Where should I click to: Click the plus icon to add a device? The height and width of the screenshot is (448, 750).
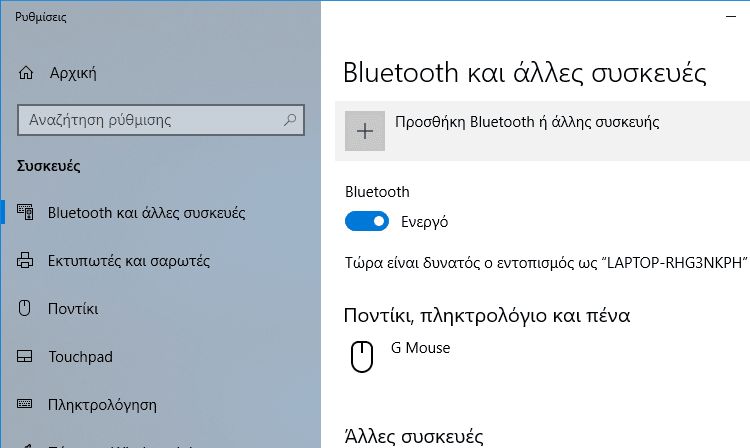click(x=365, y=131)
